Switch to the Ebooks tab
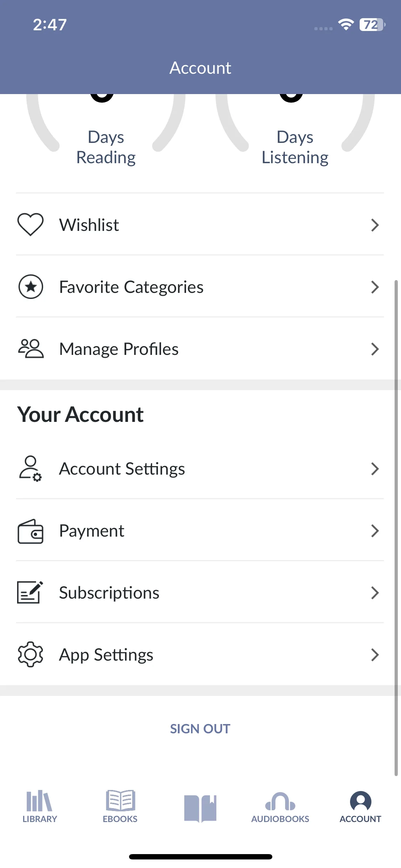The height and width of the screenshot is (868, 401). [120, 807]
